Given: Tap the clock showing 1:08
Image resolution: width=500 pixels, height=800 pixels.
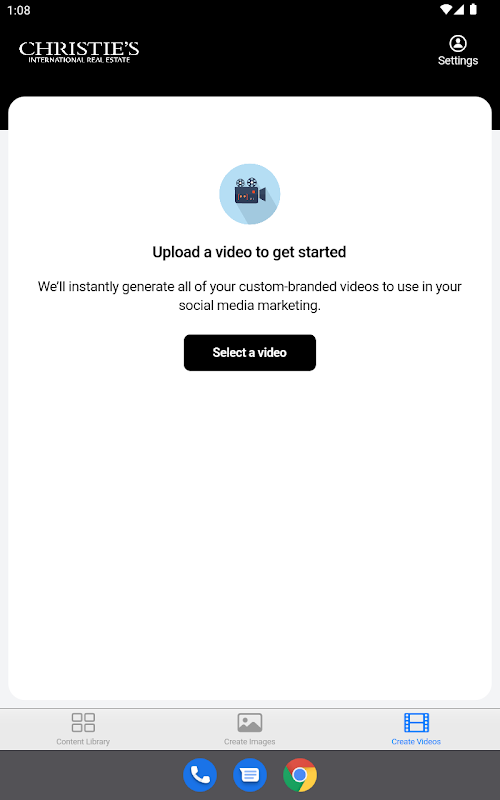Looking at the screenshot, I should click(19, 10).
